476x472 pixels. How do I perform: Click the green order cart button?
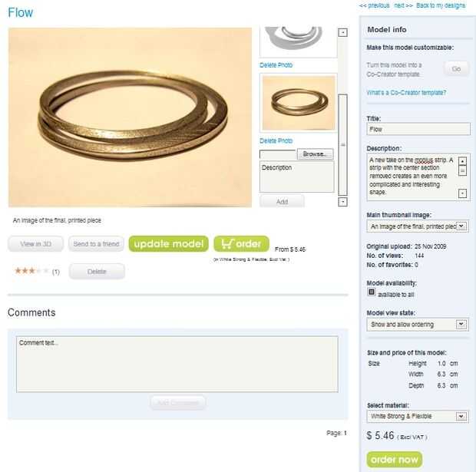(x=241, y=244)
